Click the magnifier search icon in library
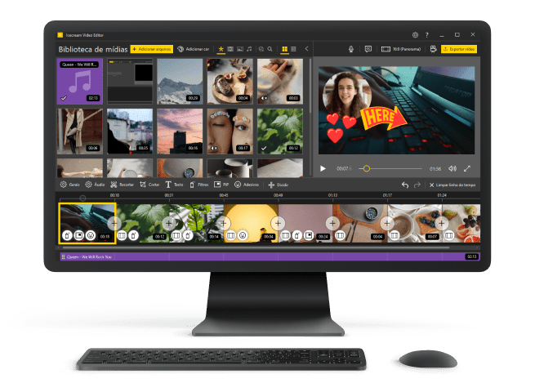 coord(270,49)
